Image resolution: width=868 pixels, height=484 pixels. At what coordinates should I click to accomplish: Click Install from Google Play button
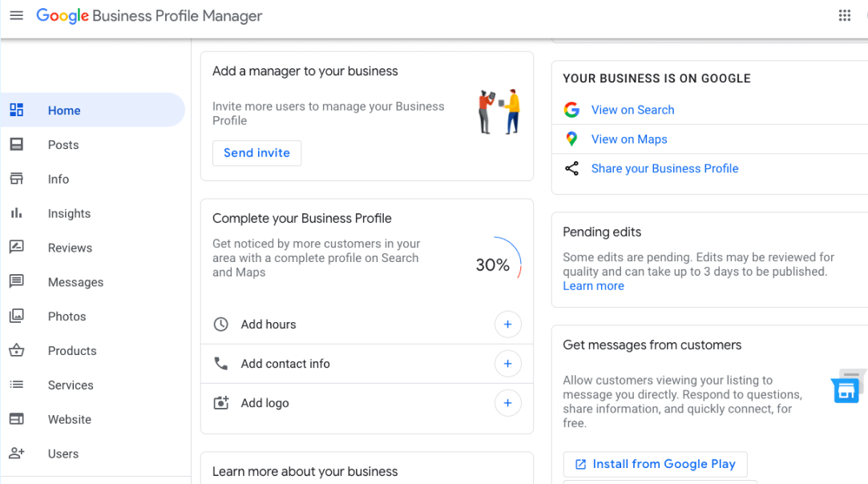tap(655, 464)
